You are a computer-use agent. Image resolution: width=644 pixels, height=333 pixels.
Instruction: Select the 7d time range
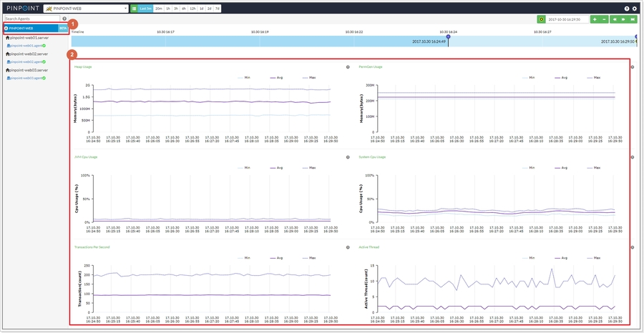(x=218, y=9)
